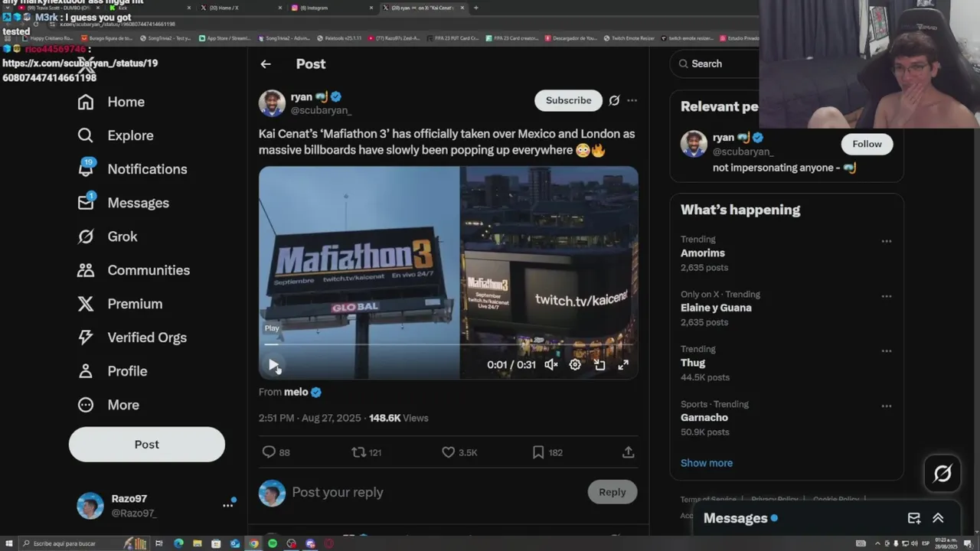The image size is (980, 551).
Task: Go to Profile from sidebar
Action: [112, 371]
